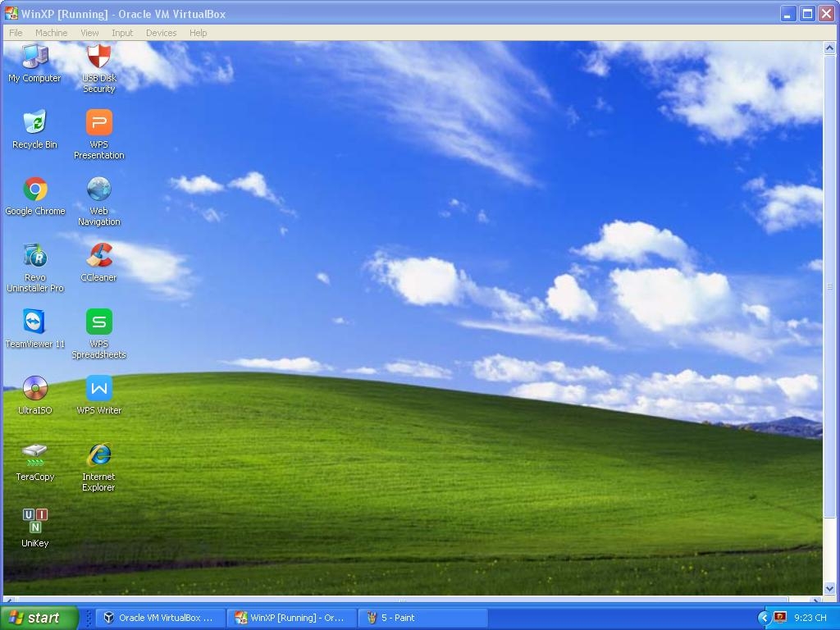
Task: Open the Machine menu in VirtualBox
Action: [x=51, y=33]
